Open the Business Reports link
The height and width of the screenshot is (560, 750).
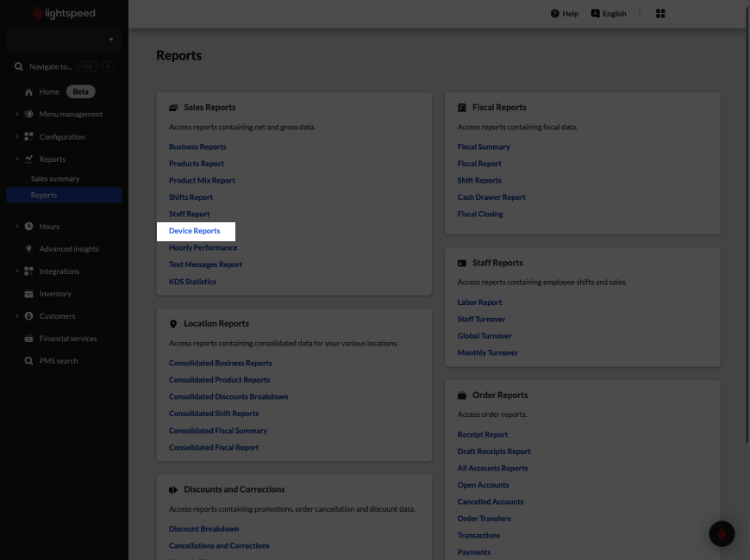click(197, 146)
